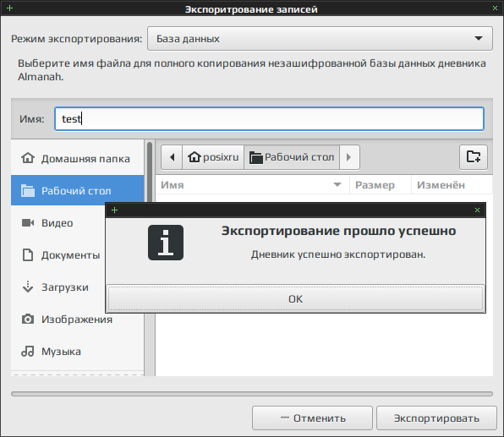This screenshot has height=437, width=504.
Task: Click 'Рабочий стол' path bar button
Action: [292, 157]
